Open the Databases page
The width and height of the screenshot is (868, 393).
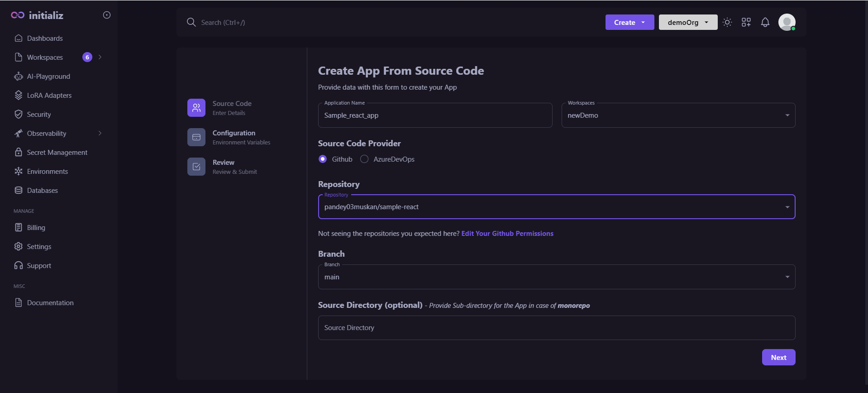(x=43, y=191)
